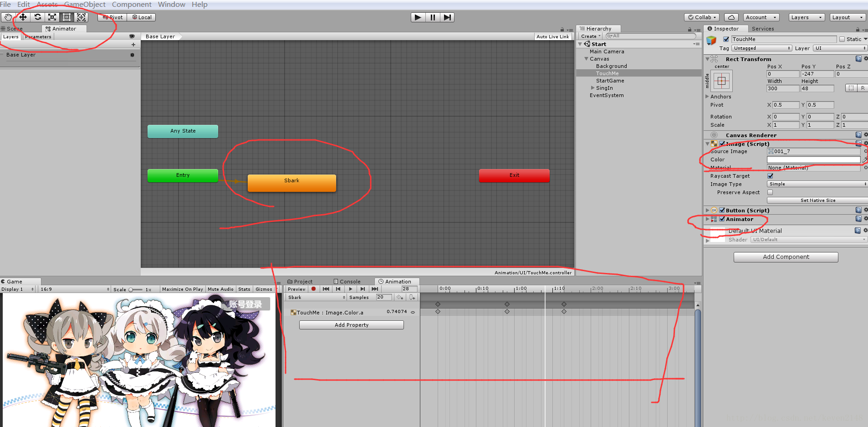Disable the Button (Script) component
The height and width of the screenshot is (427, 868).
722,210
